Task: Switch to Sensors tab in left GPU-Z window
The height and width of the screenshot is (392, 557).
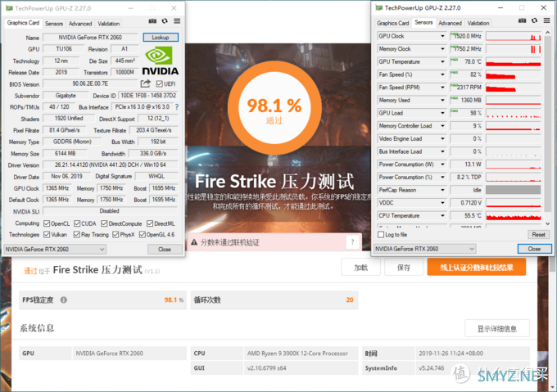Action: [x=54, y=24]
